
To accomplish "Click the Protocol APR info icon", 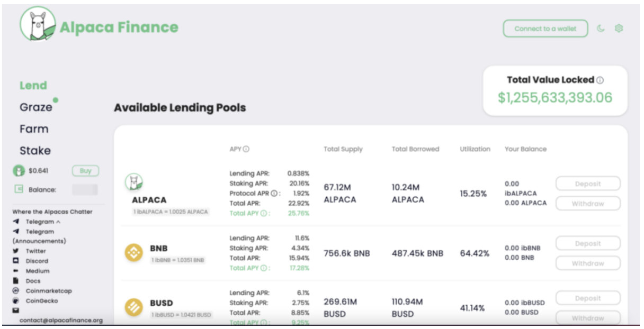I will pyautogui.click(x=274, y=194).
